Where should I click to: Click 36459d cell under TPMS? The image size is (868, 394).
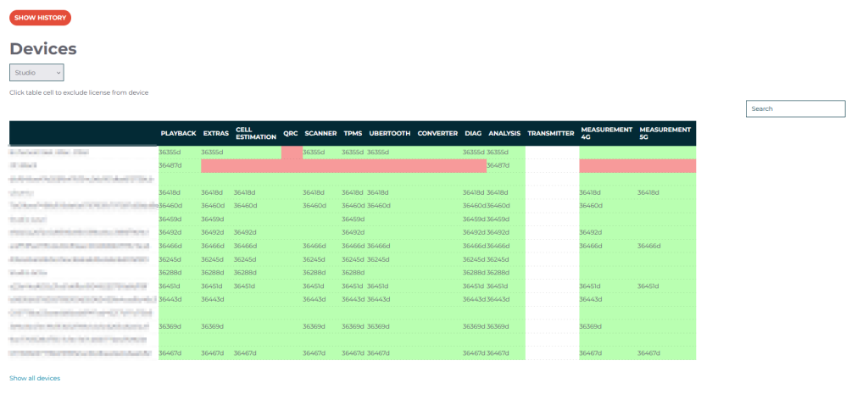pos(353,219)
